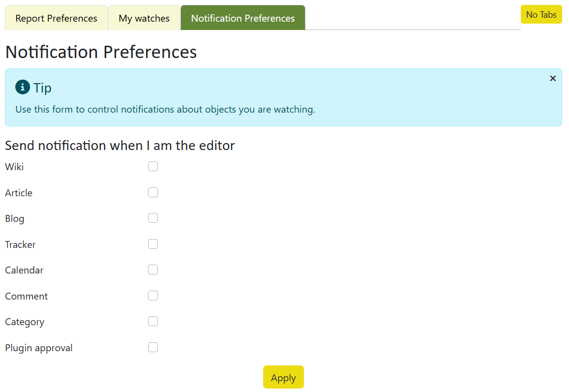The image size is (569, 392).
Task: Check the Blog notification checkbox
Action: tap(153, 218)
